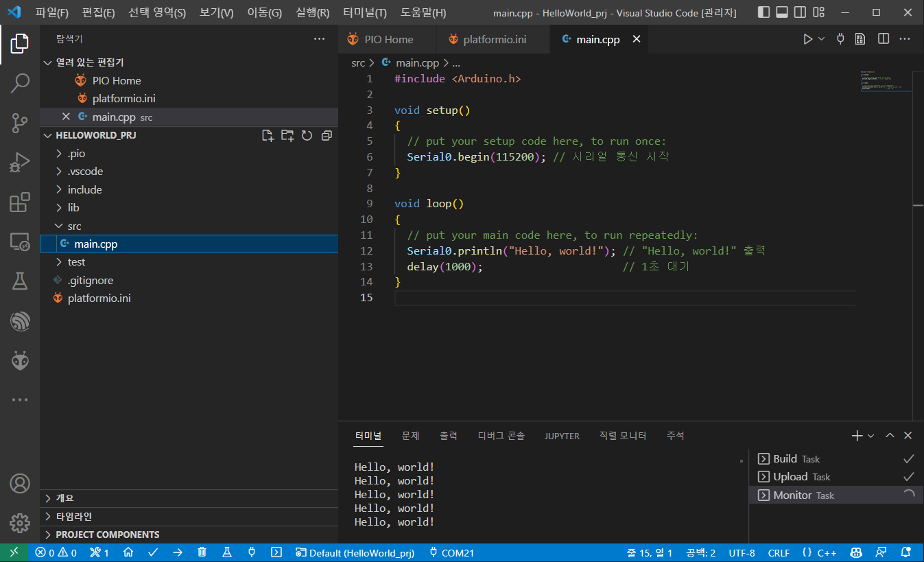Select the Build task terminal
Screen dimensions: 924x562
tap(836, 459)
